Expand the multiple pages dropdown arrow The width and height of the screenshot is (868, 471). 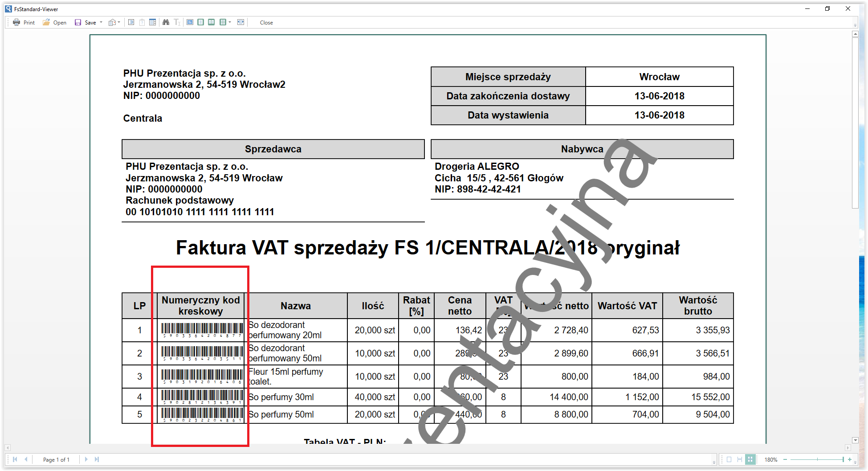point(230,22)
